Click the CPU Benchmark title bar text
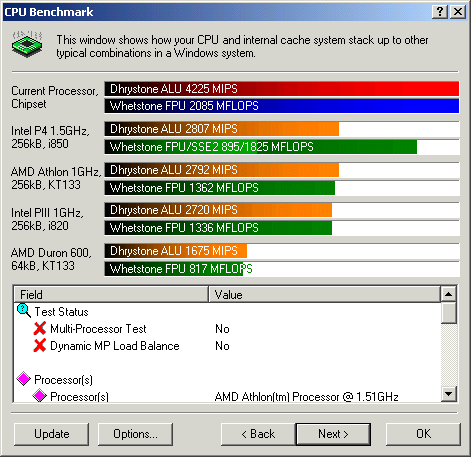Viewport: 471px width, 457px height. (49, 12)
